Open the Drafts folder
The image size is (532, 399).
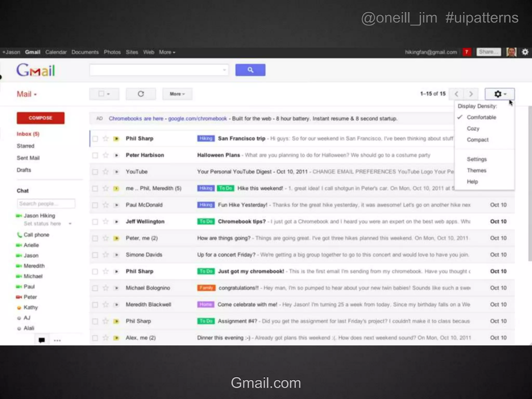[x=24, y=170]
